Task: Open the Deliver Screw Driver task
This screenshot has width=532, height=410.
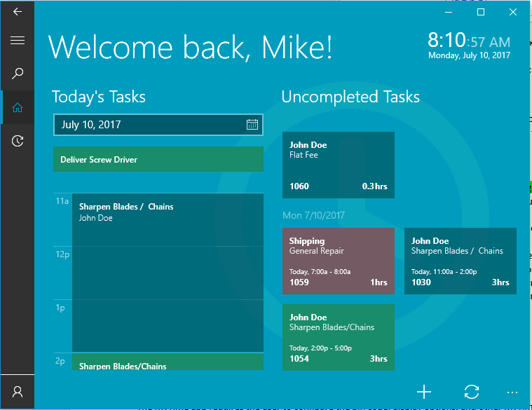Action: click(x=158, y=160)
